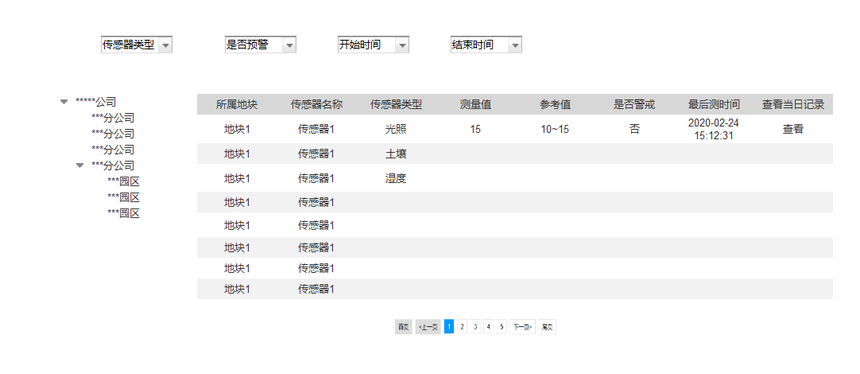Viewport: 860px width, 374px height.
Task: Select the ***分公司 item containing 园区 children
Action: coord(112,165)
